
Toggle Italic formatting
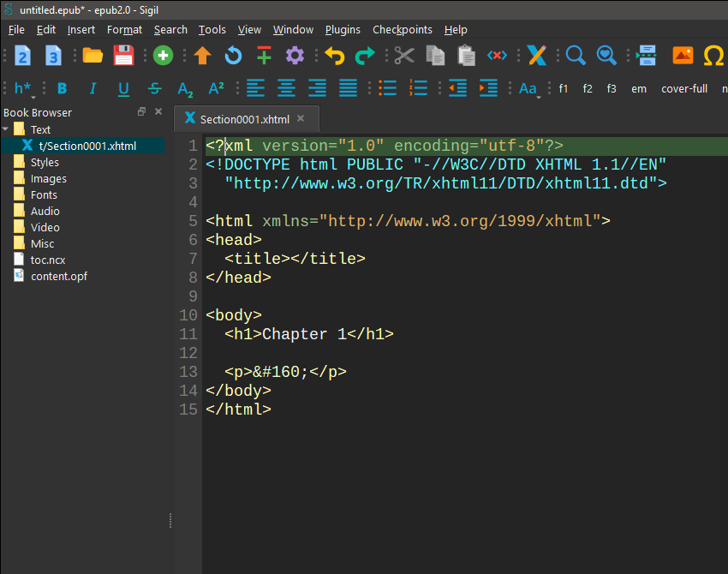pyautogui.click(x=92, y=88)
